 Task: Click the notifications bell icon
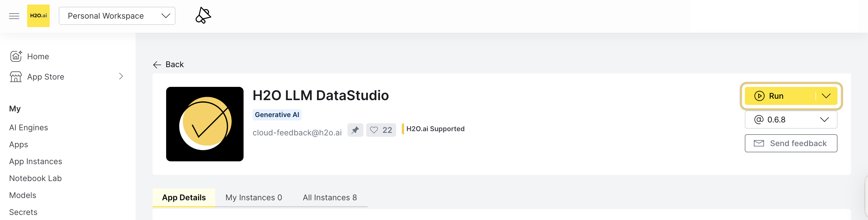pyautogui.click(x=203, y=16)
